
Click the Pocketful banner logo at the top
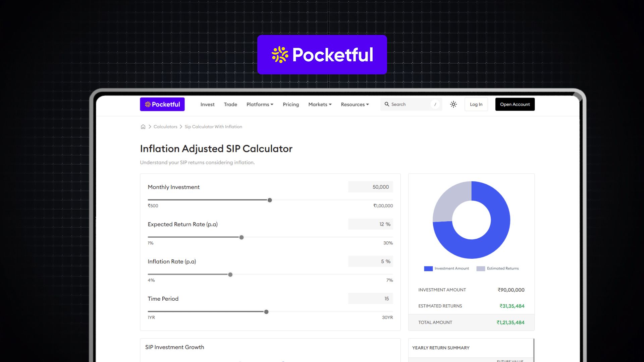click(x=322, y=54)
